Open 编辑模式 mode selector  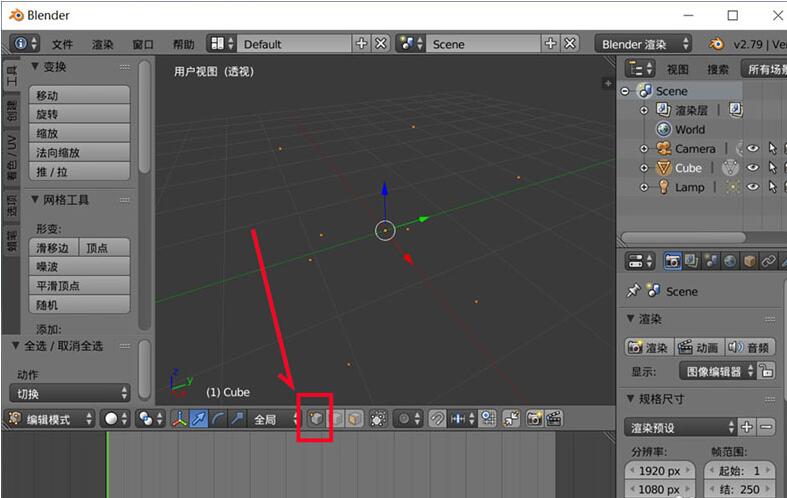(x=50, y=419)
